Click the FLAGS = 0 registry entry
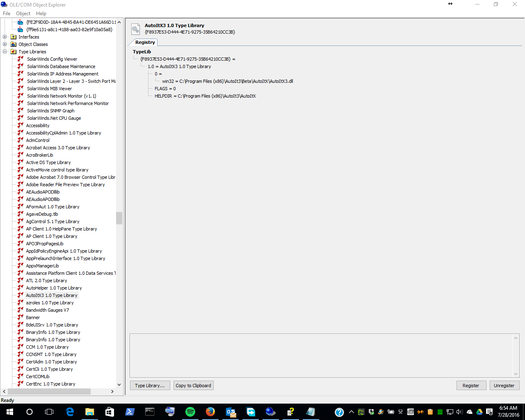 pos(165,89)
